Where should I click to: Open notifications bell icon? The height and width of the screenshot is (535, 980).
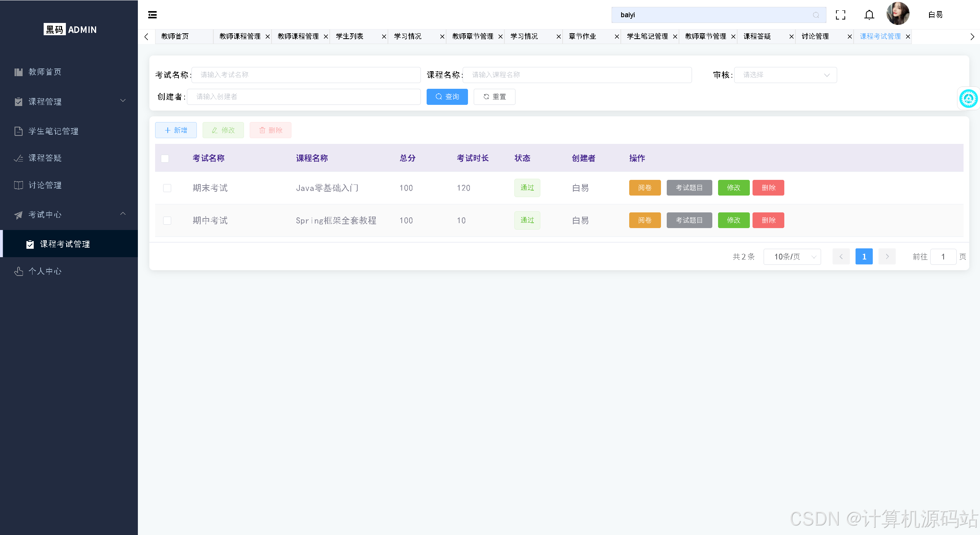pos(869,15)
